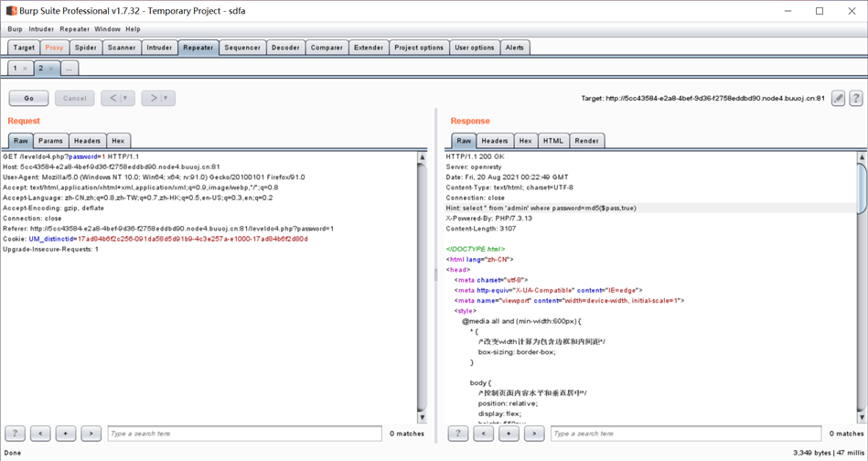Click the X-Powered-By: PHP/7.3.13 line
Image resolution: width=868 pixels, height=461 pixels.
(488, 218)
